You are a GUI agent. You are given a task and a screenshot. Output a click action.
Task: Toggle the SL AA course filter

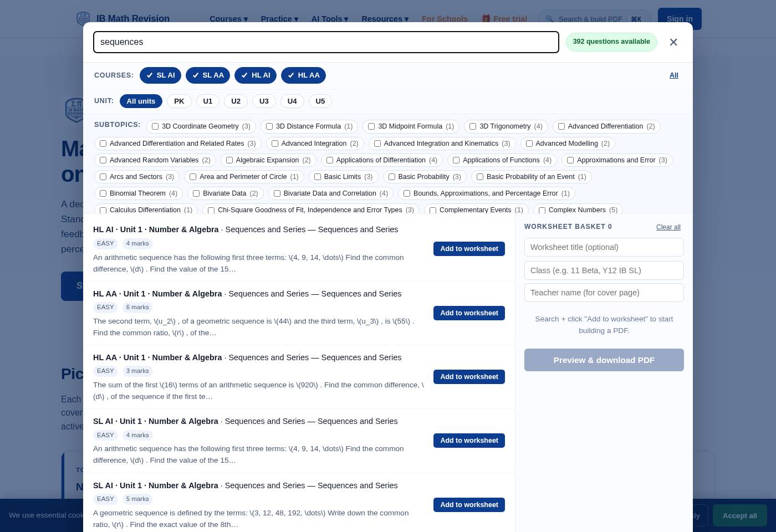[208, 75]
